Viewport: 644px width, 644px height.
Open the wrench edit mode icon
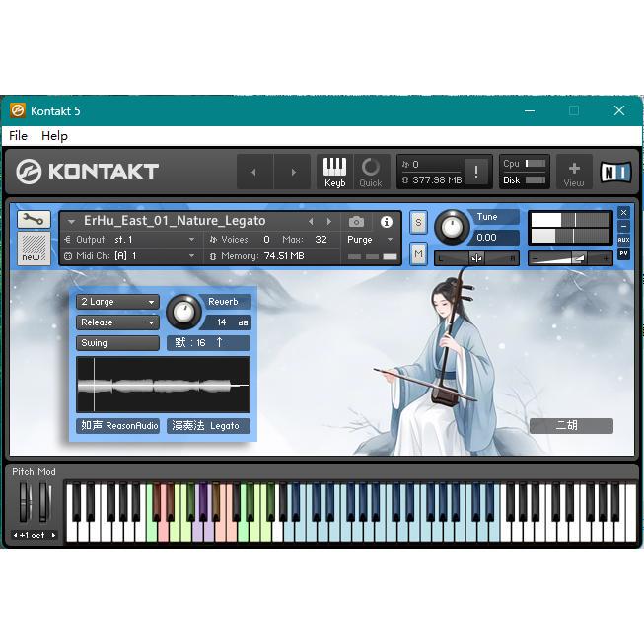34,220
